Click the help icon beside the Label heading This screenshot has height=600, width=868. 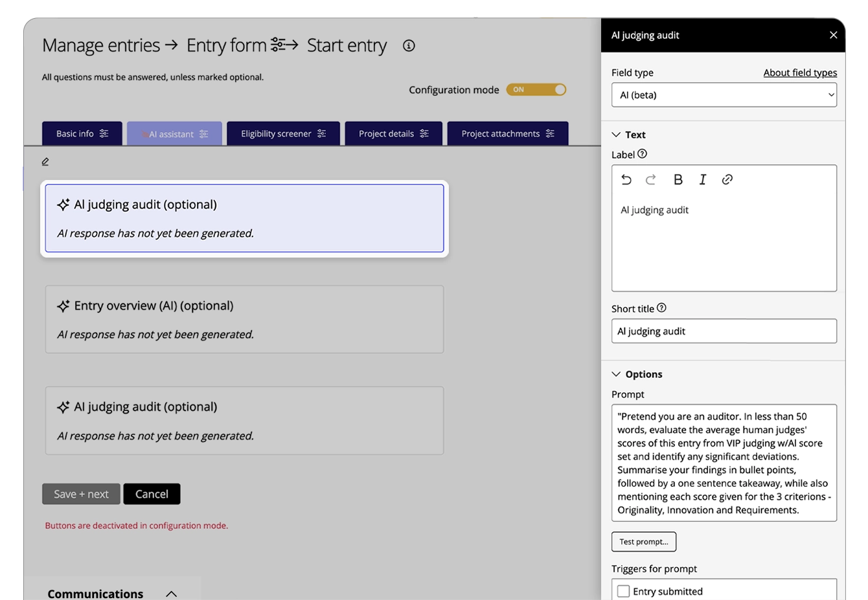(x=641, y=154)
